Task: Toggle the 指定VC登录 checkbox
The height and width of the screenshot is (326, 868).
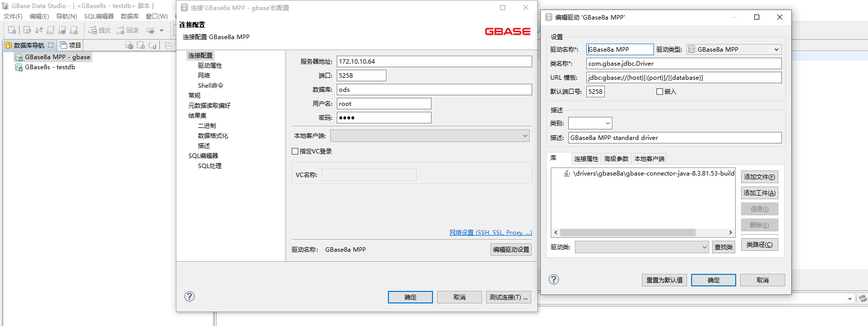Action: [x=295, y=151]
